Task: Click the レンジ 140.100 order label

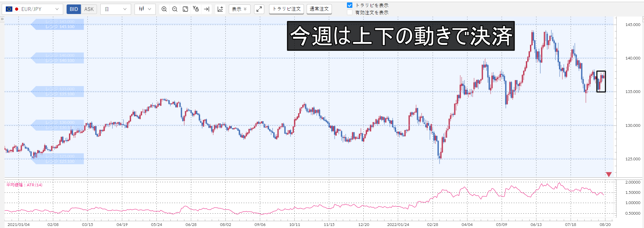Action: pos(60,61)
